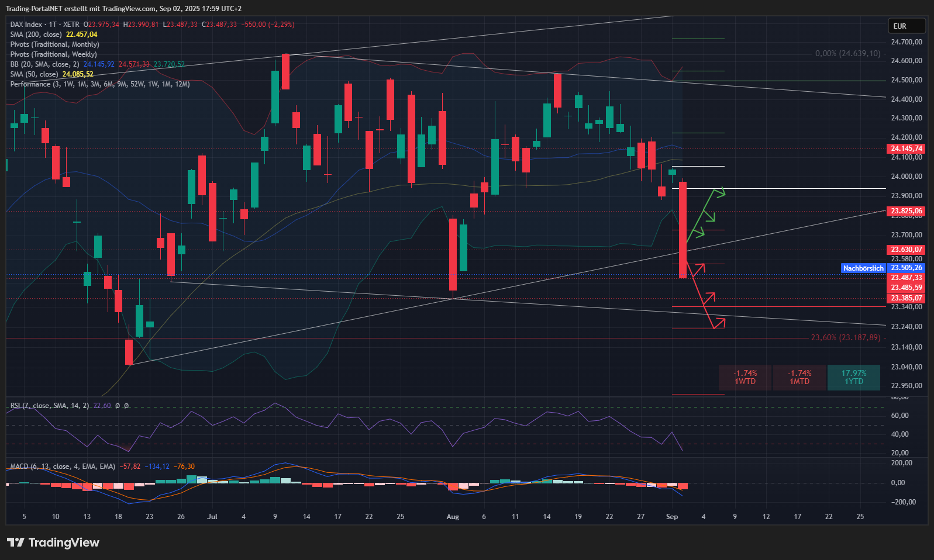This screenshot has height=560, width=934.
Task: Click the DAX Index symbol title
Action: point(26,25)
